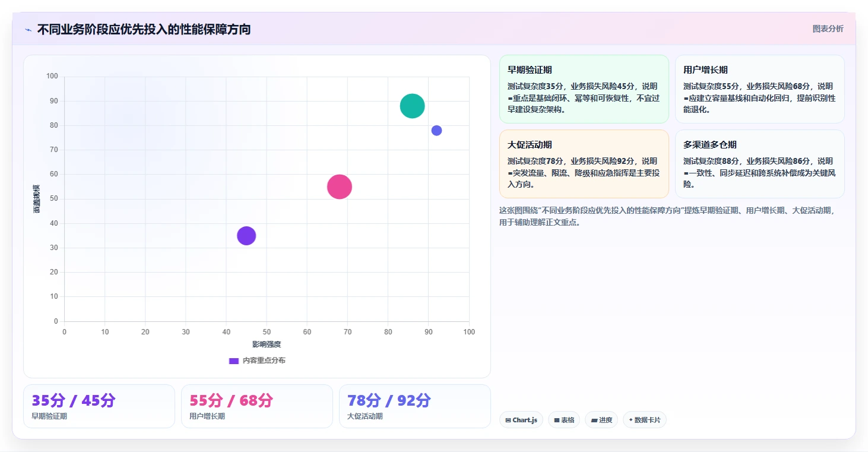The width and height of the screenshot is (868, 452).
Task: Open the 大促活动期 info card
Action: click(x=584, y=164)
